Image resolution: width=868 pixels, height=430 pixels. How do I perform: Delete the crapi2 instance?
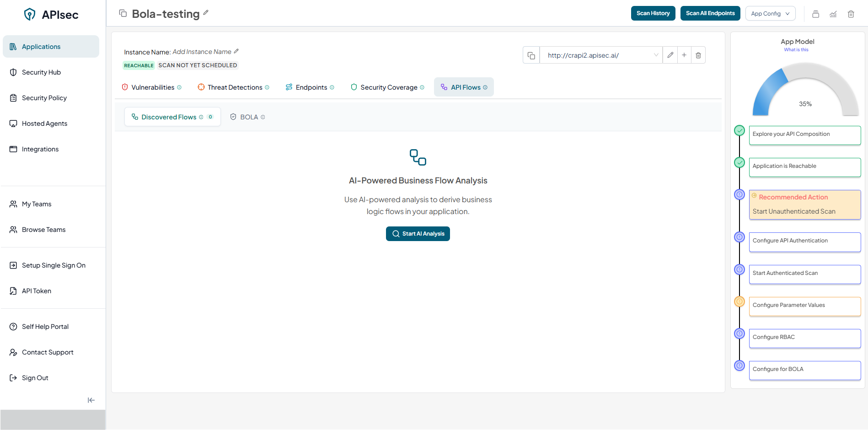pos(698,55)
